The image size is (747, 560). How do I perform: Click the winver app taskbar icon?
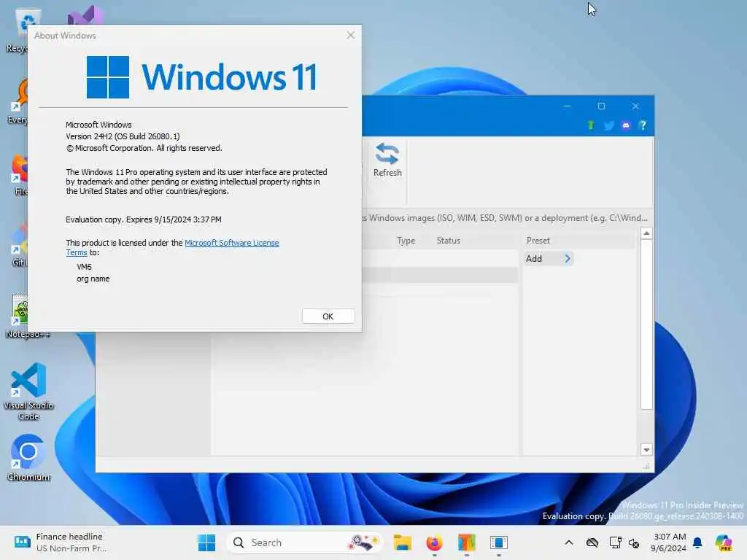click(499, 542)
